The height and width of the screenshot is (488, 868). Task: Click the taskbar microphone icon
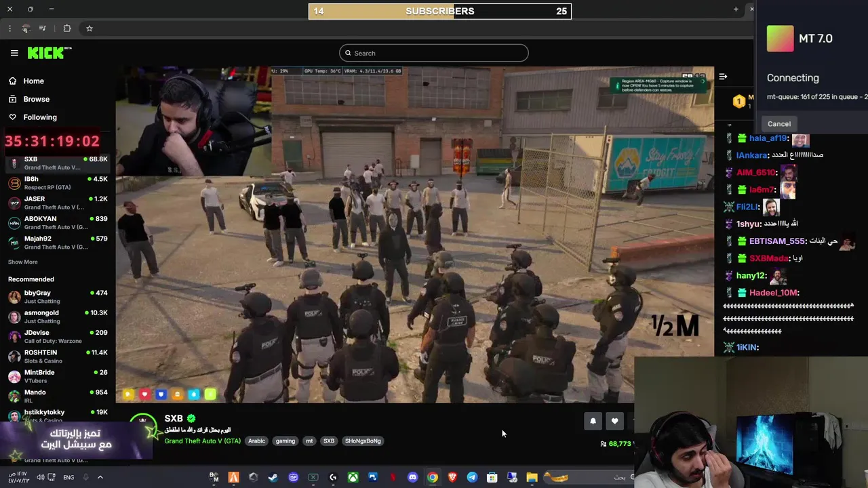click(85, 477)
